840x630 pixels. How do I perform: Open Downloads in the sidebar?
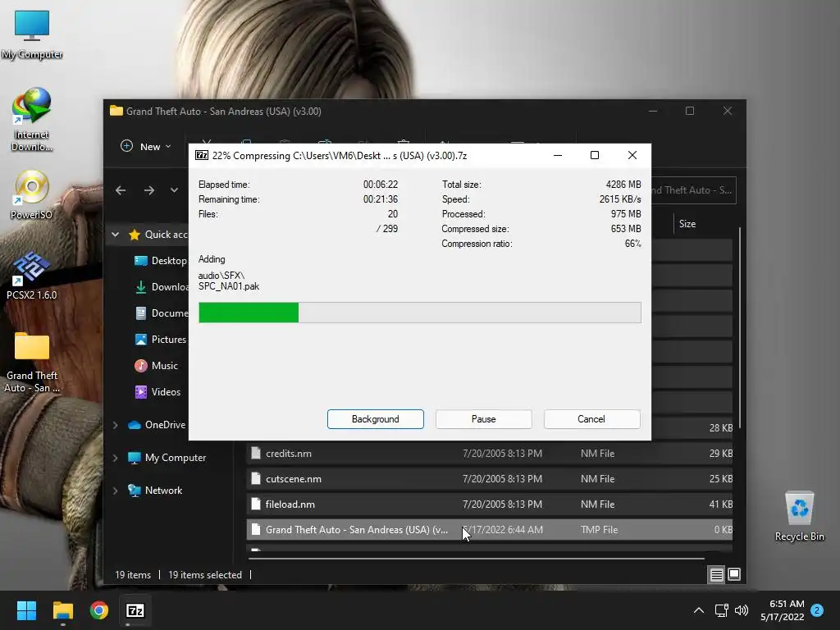[161, 286]
